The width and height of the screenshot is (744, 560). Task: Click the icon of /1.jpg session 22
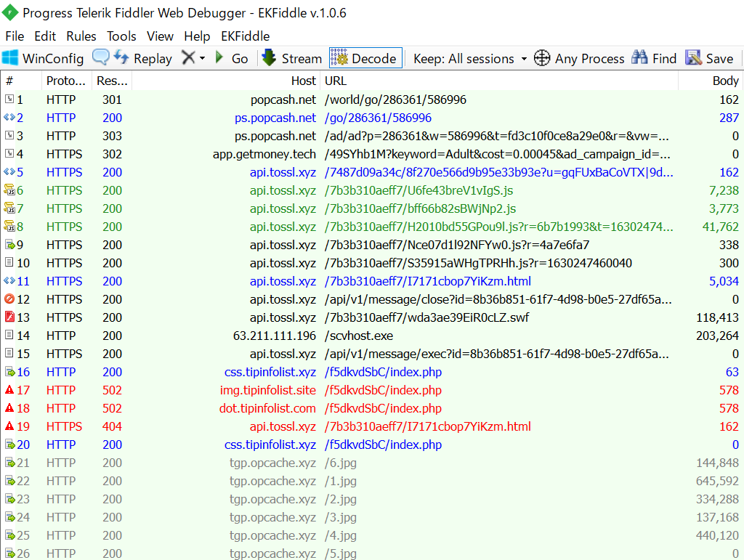pos(10,480)
